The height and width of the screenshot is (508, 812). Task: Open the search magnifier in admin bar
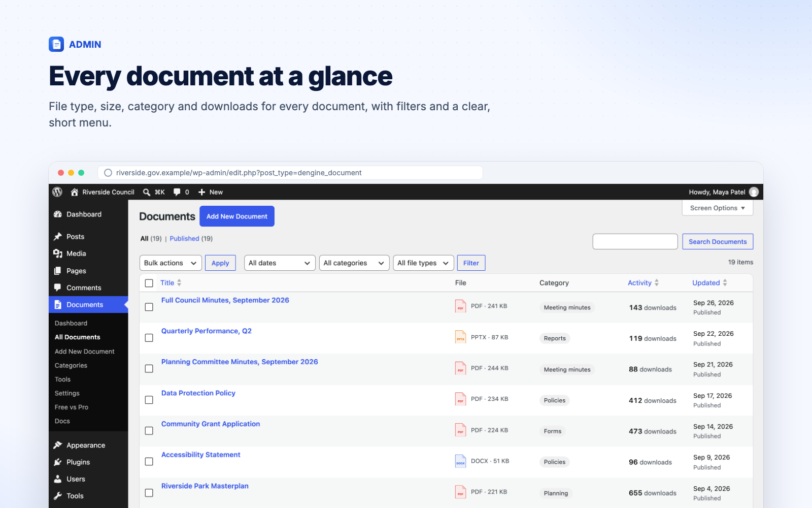click(x=147, y=192)
